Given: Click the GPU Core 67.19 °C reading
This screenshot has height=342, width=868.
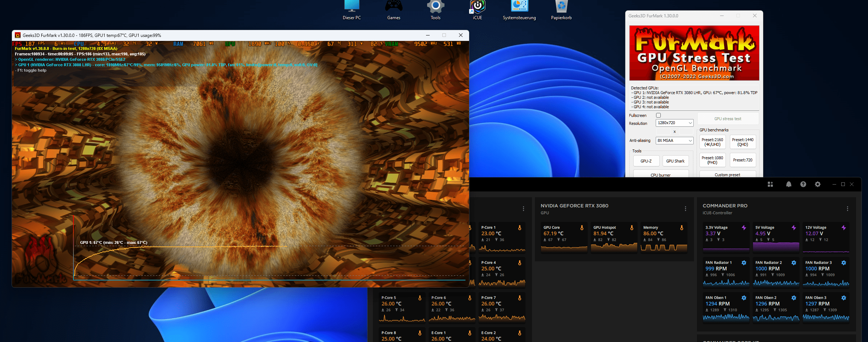Looking at the screenshot, I should point(553,234).
